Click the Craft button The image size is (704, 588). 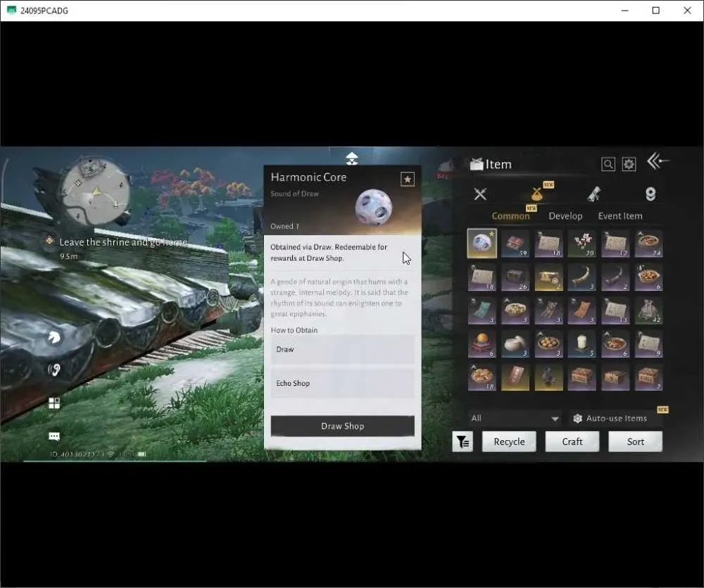coord(572,442)
